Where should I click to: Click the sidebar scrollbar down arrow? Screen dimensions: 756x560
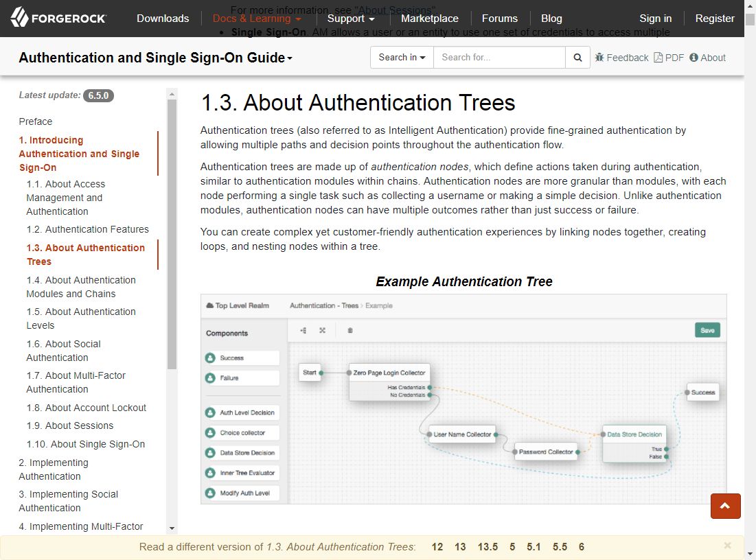172,528
